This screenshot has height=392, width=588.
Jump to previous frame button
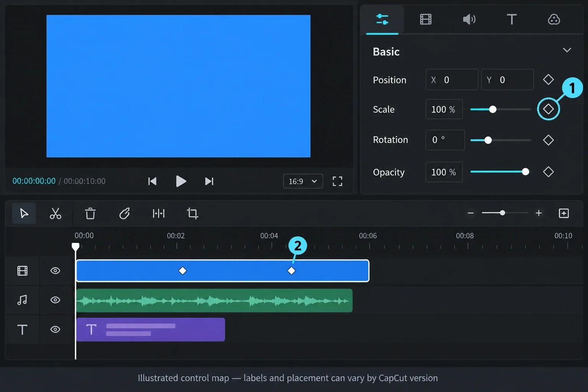(x=152, y=181)
